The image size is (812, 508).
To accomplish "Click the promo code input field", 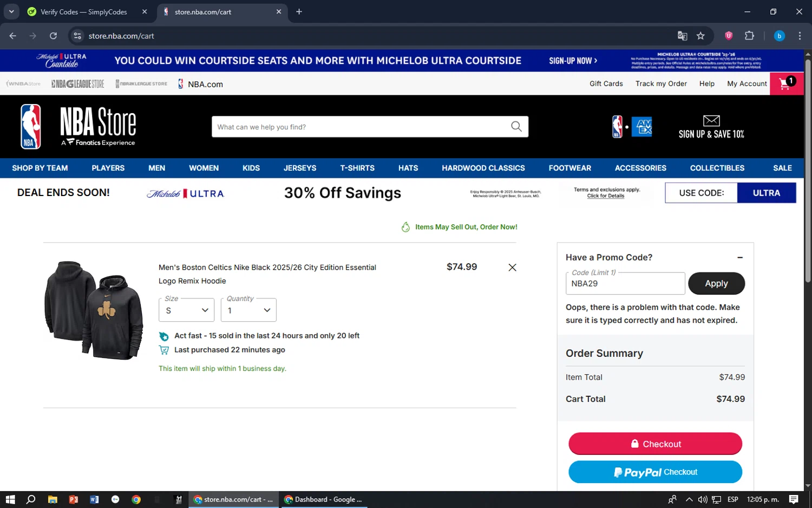I will 625,283.
